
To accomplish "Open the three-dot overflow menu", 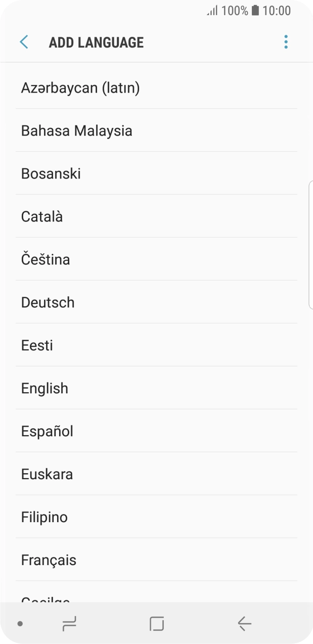I will tap(286, 42).
